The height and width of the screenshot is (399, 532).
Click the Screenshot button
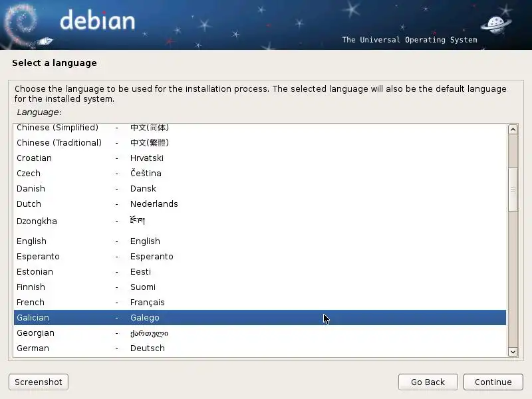click(39, 382)
